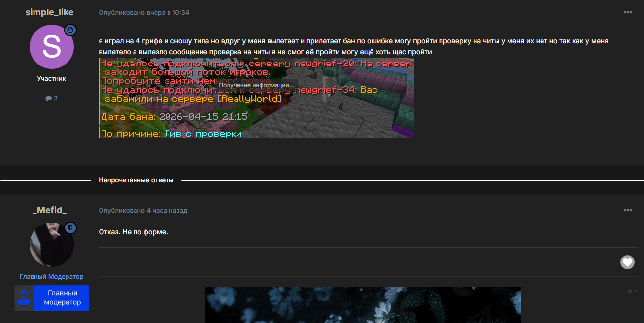Expand the dropdown arrow next to signature X
644x323 pixels.
636,291
